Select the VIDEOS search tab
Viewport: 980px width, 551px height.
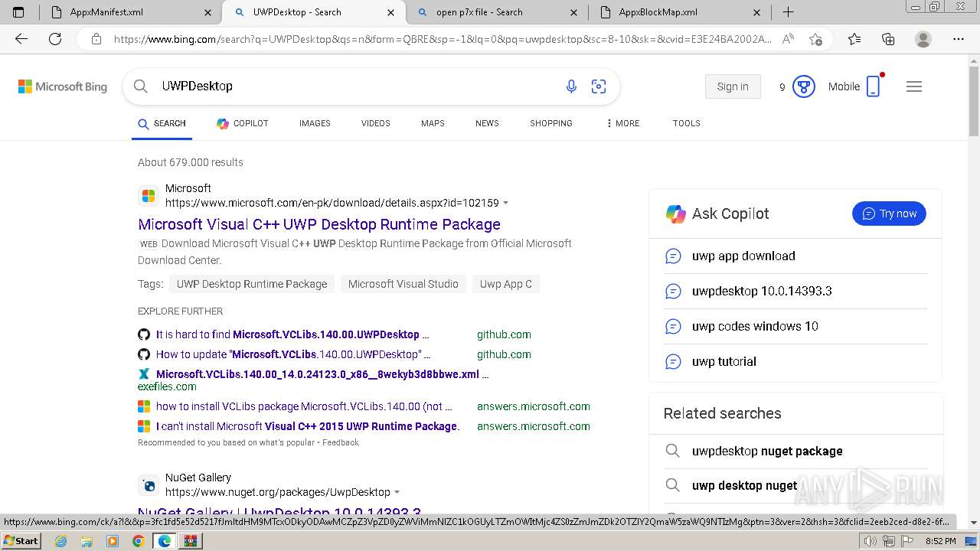point(376,123)
